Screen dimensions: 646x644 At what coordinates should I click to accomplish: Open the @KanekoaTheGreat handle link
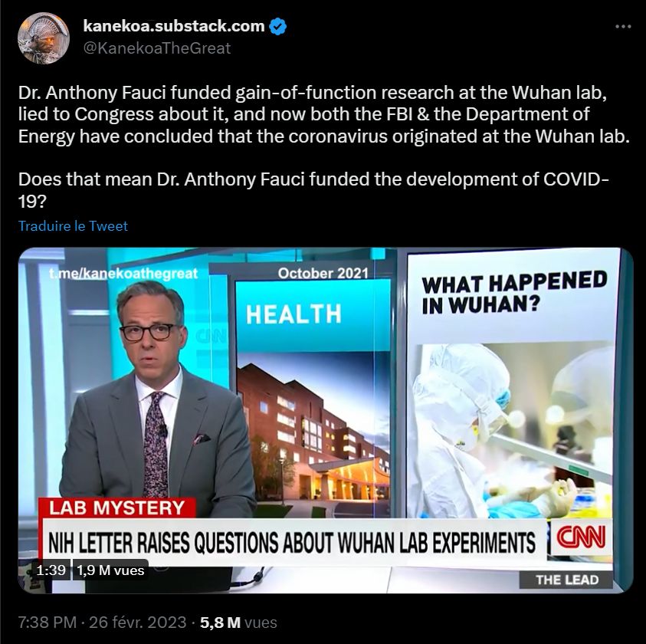(x=157, y=48)
